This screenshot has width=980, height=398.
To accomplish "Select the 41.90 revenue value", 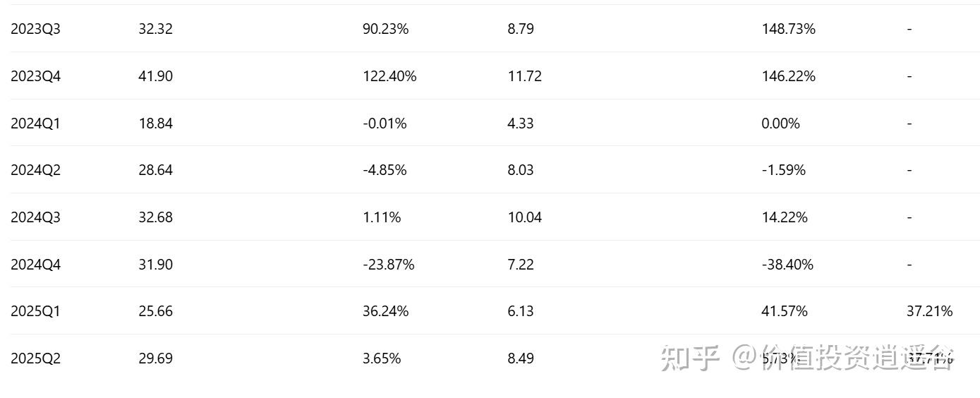I will (155, 76).
